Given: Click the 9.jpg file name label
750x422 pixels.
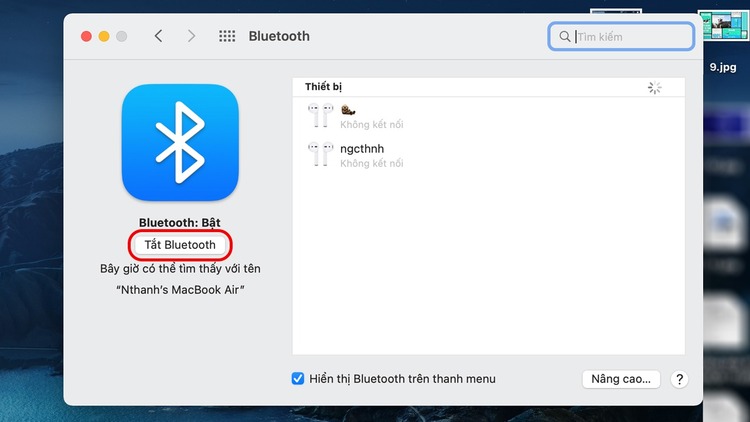Looking at the screenshot, I should coord(723,67).
